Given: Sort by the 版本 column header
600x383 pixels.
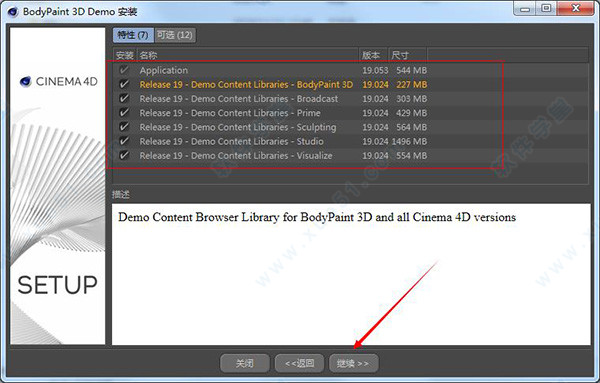Looking at the screenshot, I should point(373,55).
